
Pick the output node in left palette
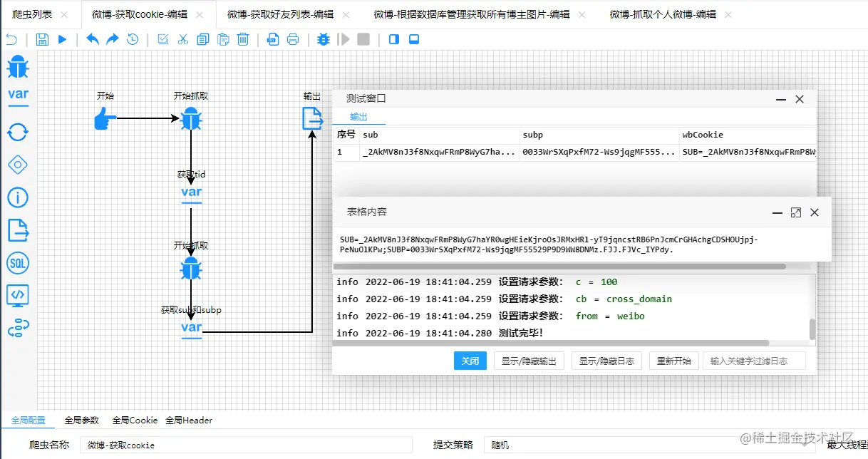click(18, 230)
